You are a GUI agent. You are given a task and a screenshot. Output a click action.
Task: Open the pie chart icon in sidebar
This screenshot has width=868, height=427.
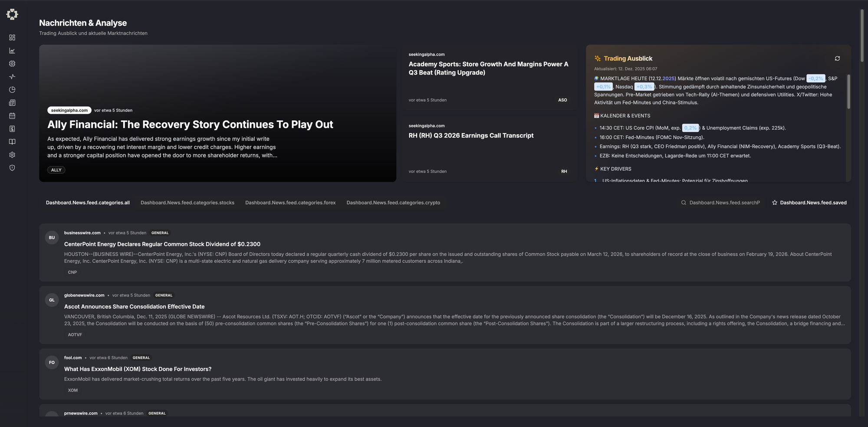[x=12, y=90]
